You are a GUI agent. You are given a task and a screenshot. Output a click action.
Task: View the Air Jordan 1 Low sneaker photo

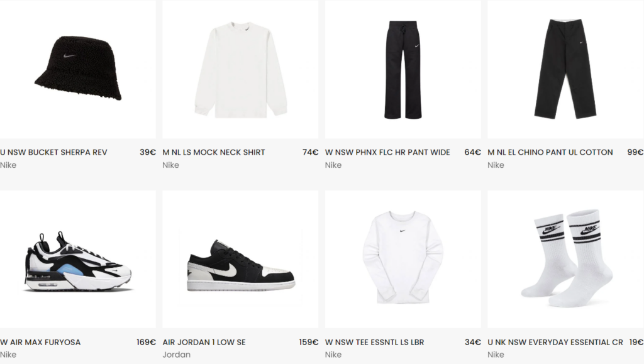tap(240, 259)
